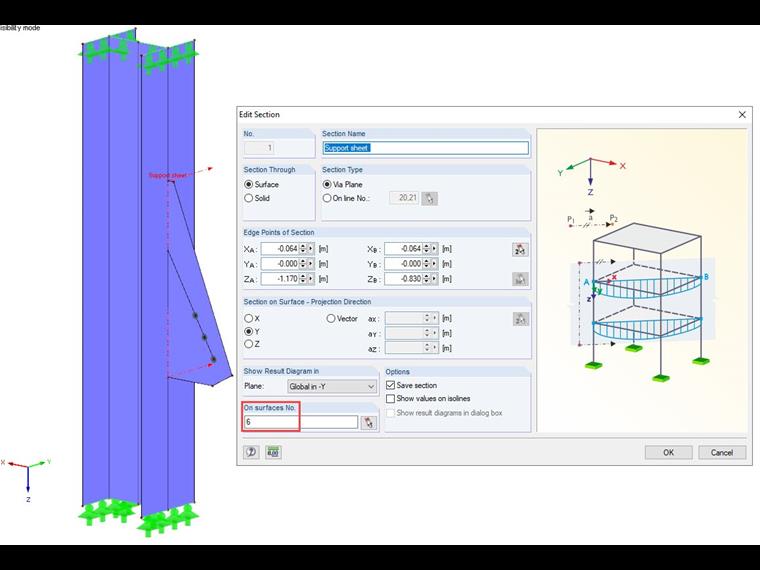Click the Section Name input field

426,148
